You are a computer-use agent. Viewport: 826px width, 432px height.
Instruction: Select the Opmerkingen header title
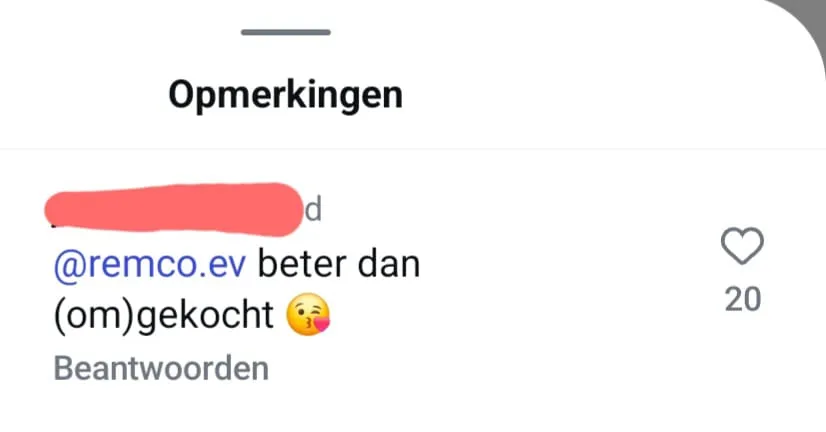click(x=286, y=95)
